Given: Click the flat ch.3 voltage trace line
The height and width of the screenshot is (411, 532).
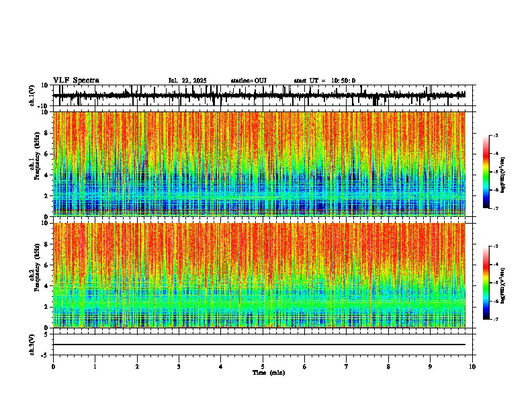Looking at the screenshot, I should [x=259, y=345].
